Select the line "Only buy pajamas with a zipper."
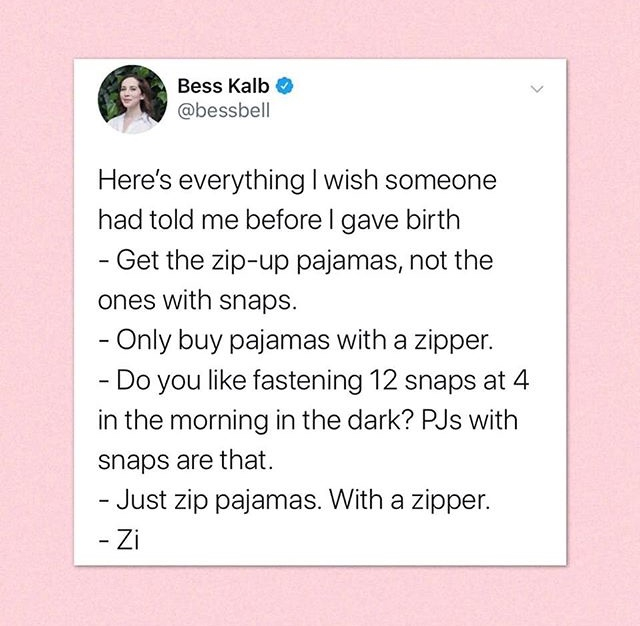Screen dimensions: 640x626 (305, 340)
